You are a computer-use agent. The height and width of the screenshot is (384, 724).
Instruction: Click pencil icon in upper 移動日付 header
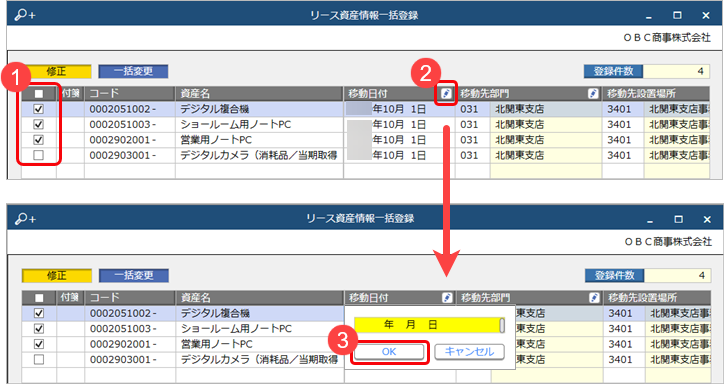(x=446, y=94)
